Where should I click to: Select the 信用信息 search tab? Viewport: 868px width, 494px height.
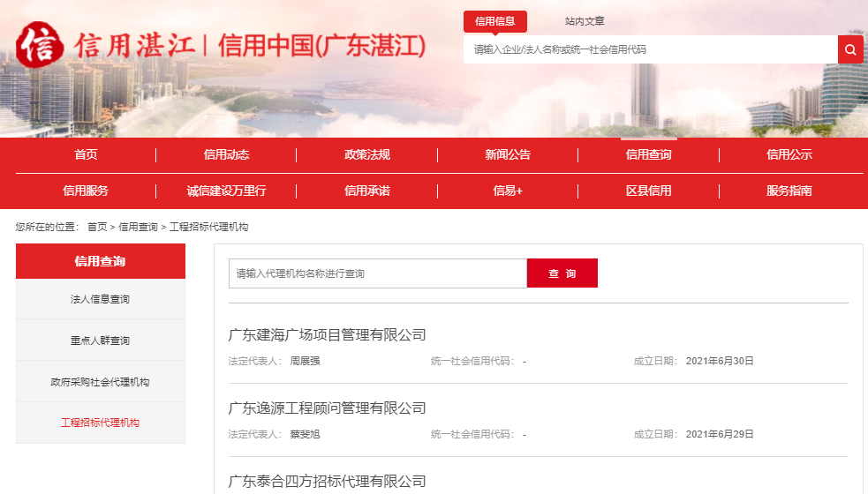point(494,21)
